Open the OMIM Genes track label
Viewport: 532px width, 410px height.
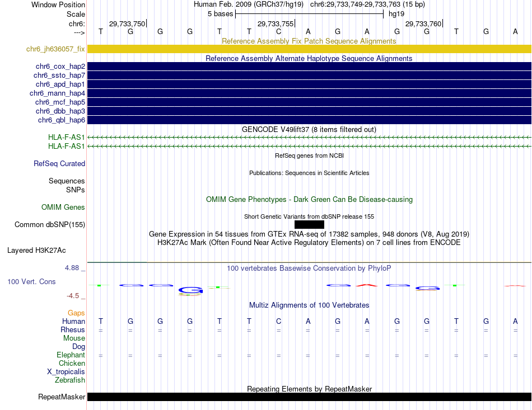point(63,207)
